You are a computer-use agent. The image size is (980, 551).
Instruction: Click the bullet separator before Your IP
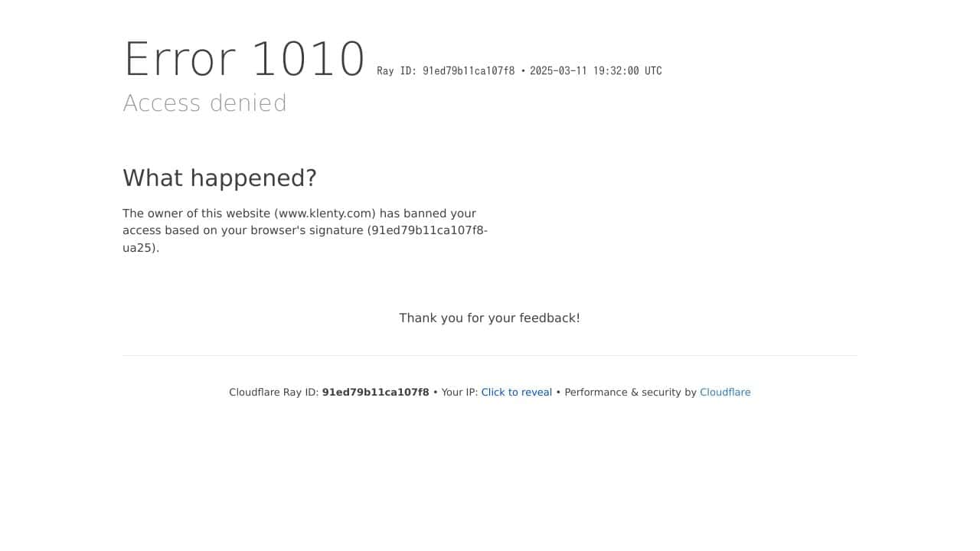436,392
